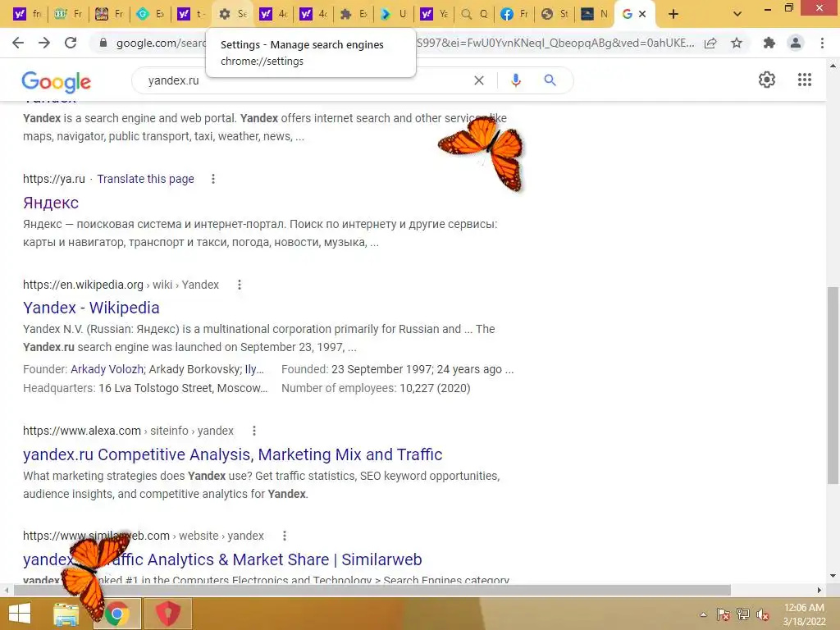Open the Яндекс search result
Viewport: 840px width, 630px height.
pyautogui.click(x=51, y=203)
